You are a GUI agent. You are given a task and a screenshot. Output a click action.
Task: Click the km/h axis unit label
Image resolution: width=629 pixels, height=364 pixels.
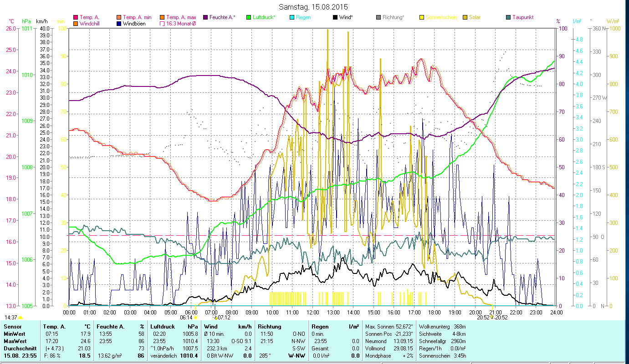click(41, 21)
